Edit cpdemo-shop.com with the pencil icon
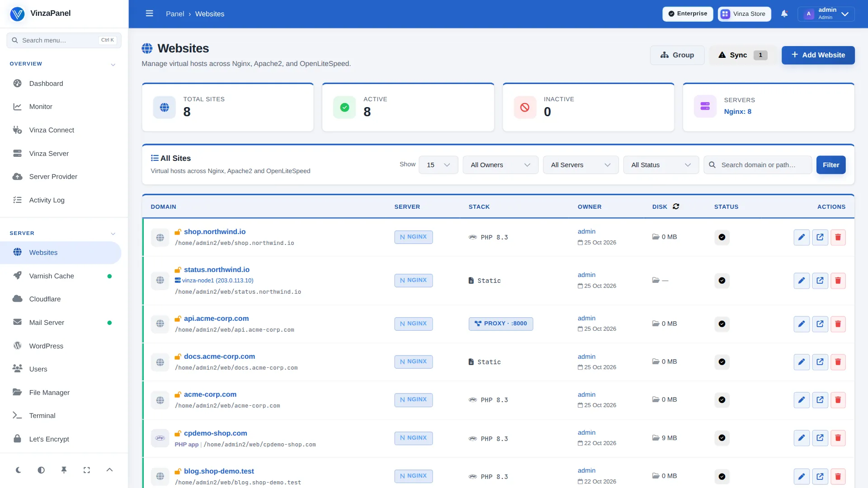 click(x=802, y=438)
